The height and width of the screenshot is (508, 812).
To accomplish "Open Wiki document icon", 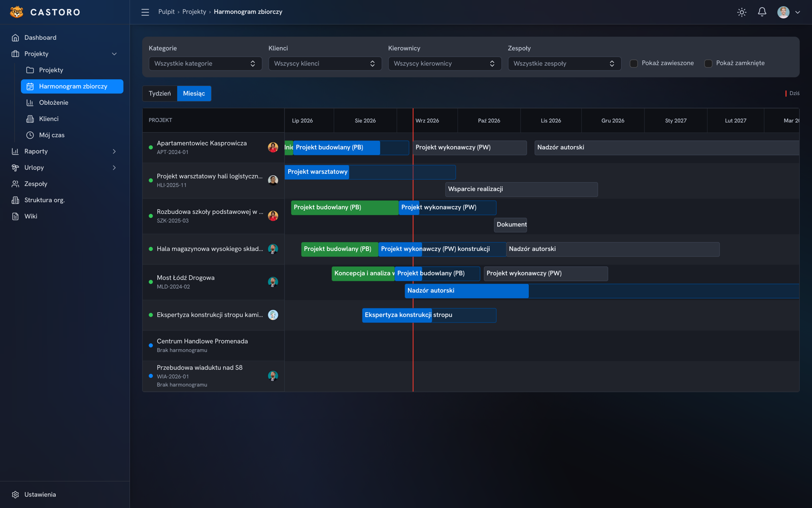I will tap(15, 216).
